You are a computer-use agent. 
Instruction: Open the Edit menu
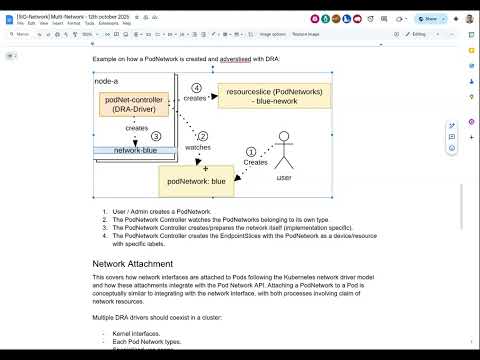pos(31,23)
